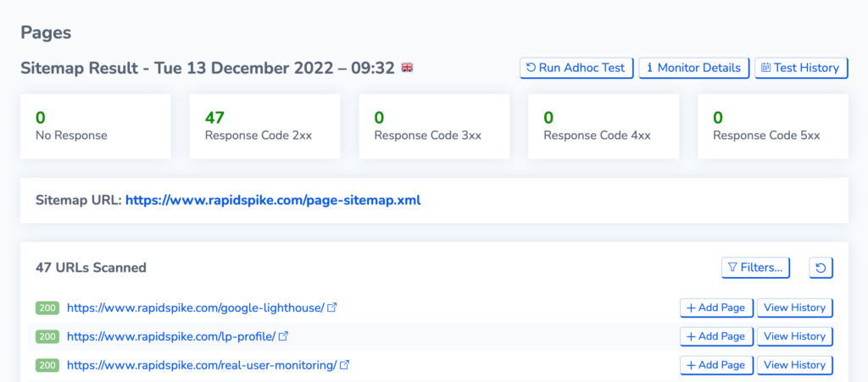The width and height of the screenshot is (868, 382).
Task: Click the 200 status badge for google-lighthouse
Action: [47, 307]
